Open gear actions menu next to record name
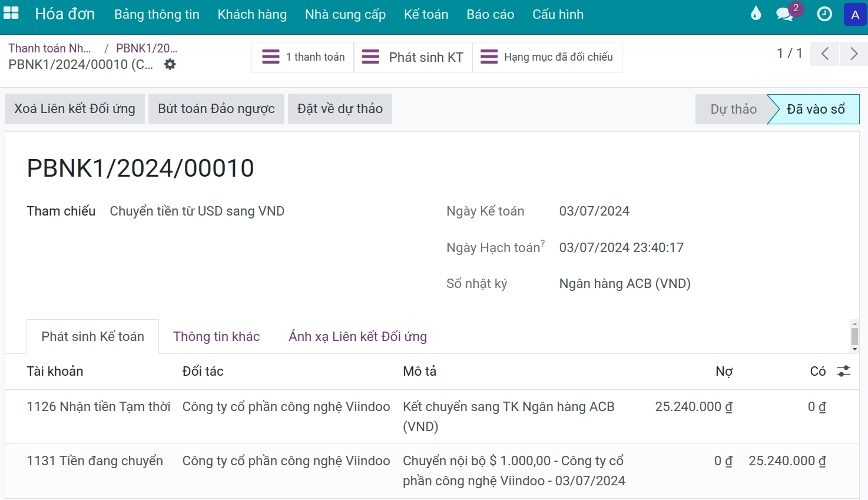This screenshot has width=868, height=500. coord(170,64)
